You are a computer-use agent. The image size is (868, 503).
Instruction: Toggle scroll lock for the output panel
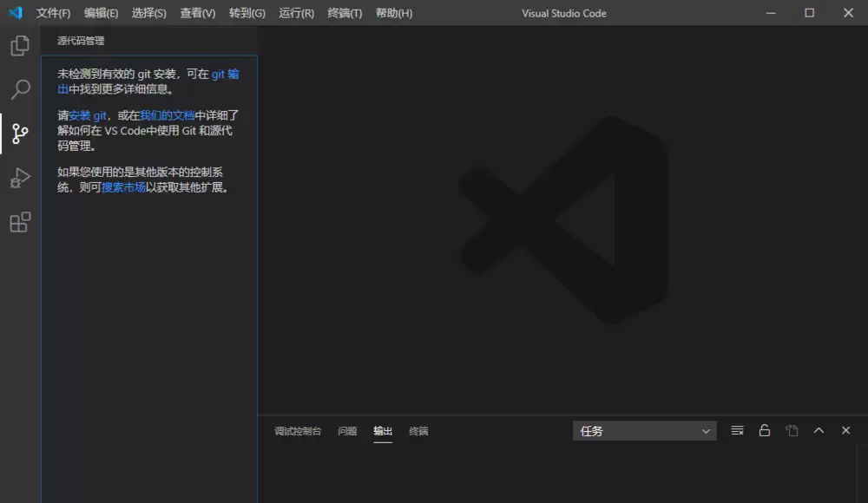[x=764, y=430]
